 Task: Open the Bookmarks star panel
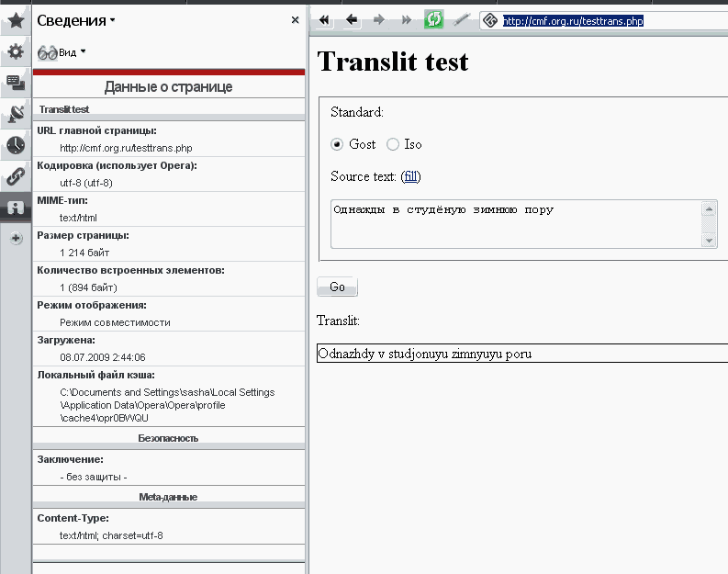pos(16,20)
